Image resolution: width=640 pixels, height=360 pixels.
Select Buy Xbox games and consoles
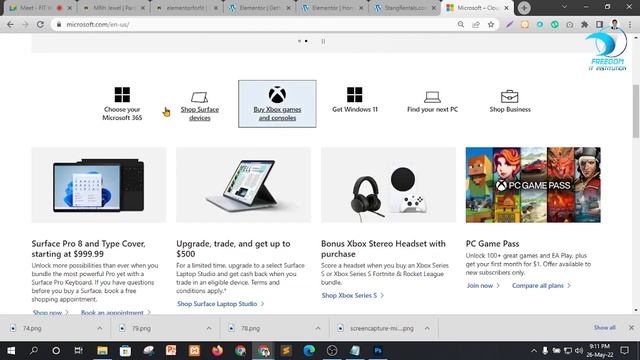[277, 104]
